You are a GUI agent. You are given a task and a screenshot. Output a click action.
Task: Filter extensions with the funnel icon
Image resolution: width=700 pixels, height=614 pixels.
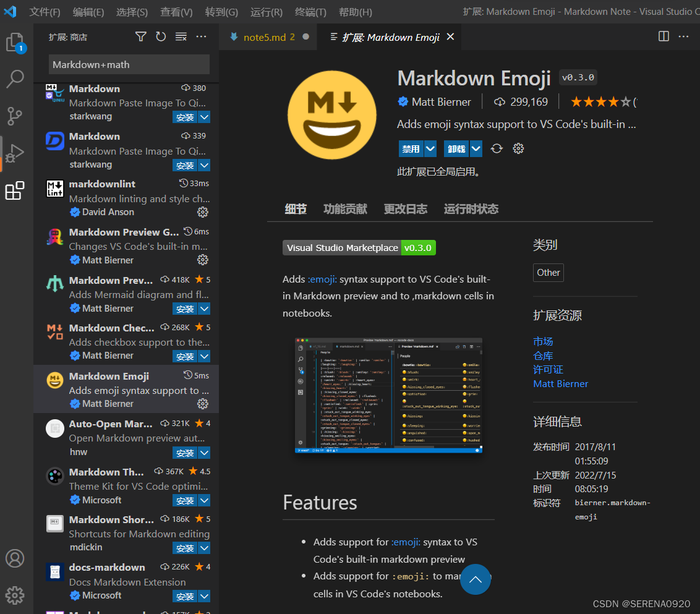point(141,36)
